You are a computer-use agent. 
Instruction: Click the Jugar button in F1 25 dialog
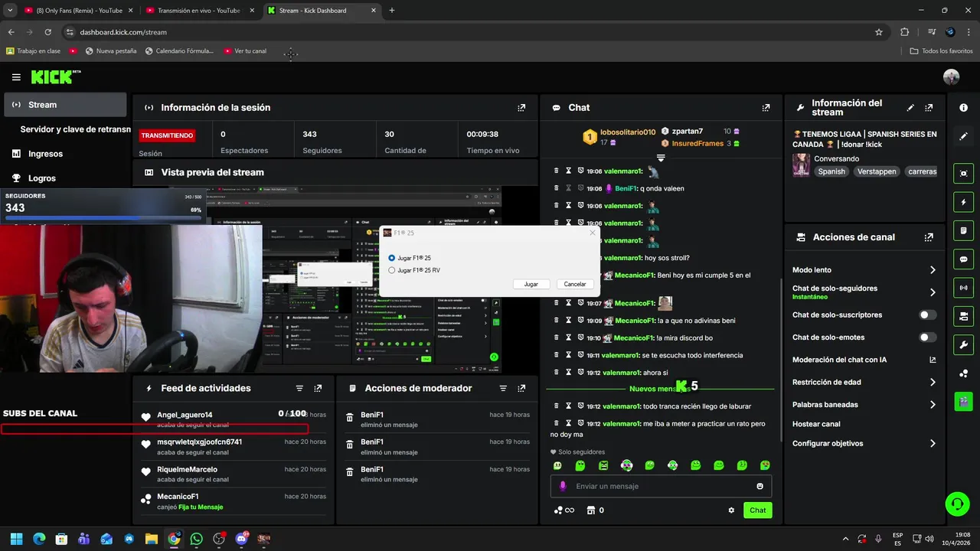tap(531, 284)
